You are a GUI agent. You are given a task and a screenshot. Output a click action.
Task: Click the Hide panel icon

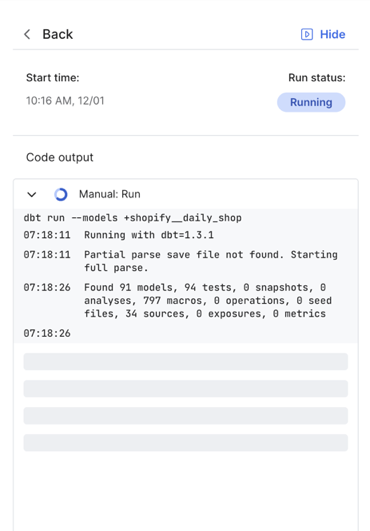[307, 34]
